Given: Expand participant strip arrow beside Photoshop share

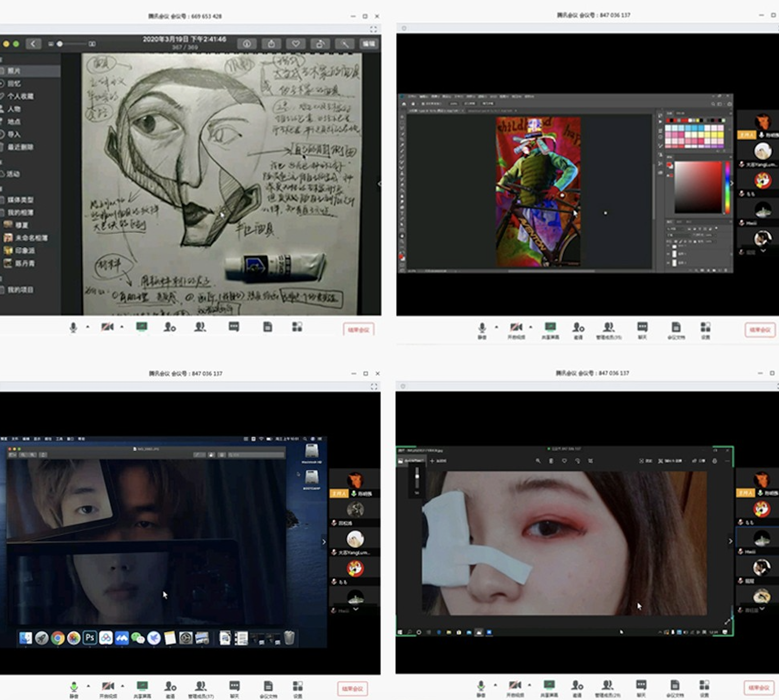Looking at the screenshot, I should coord(732,183).
